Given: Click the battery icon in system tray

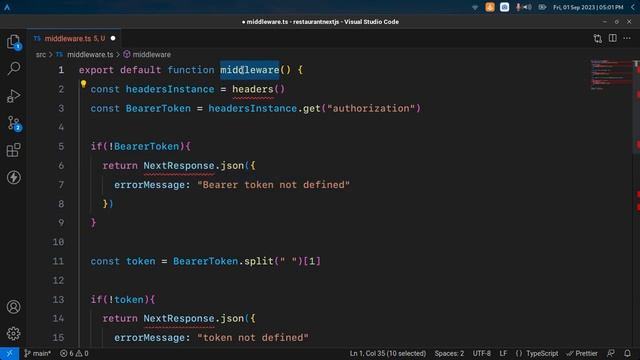Looking at the screenshot, I should 542,7.
